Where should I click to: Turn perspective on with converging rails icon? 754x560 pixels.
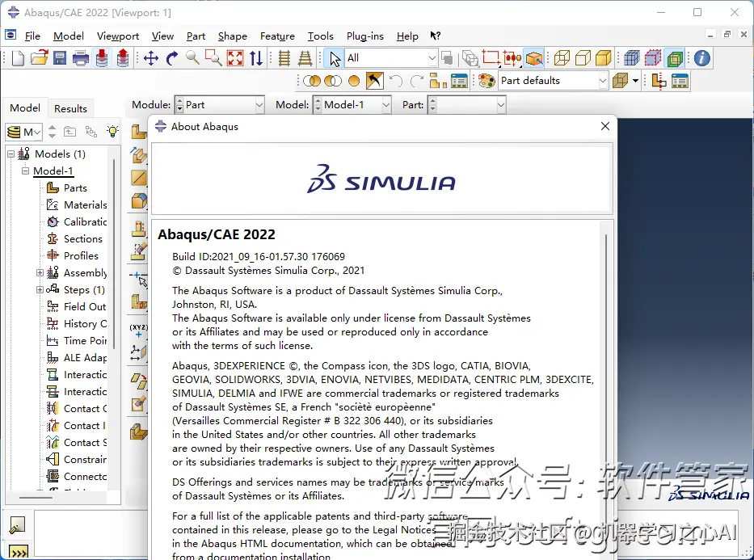pos(305,58)
